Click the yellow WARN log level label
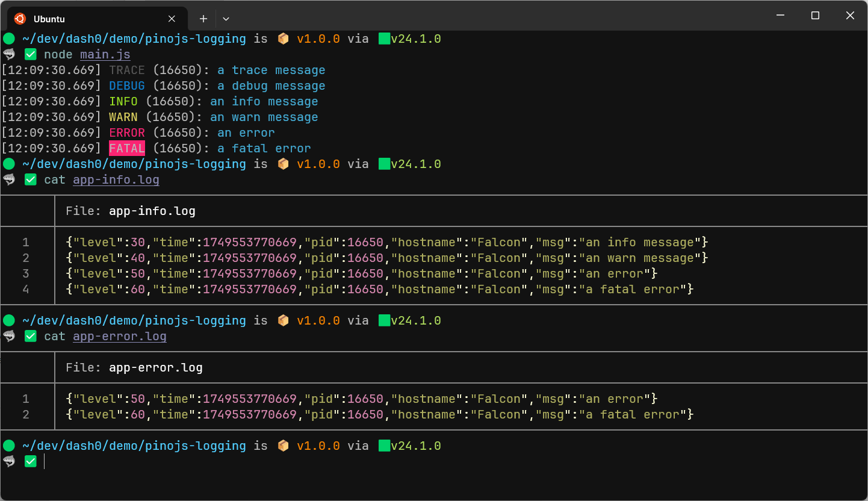The width and height of the screenshot is (868, 501). click(x=123, y=117)
